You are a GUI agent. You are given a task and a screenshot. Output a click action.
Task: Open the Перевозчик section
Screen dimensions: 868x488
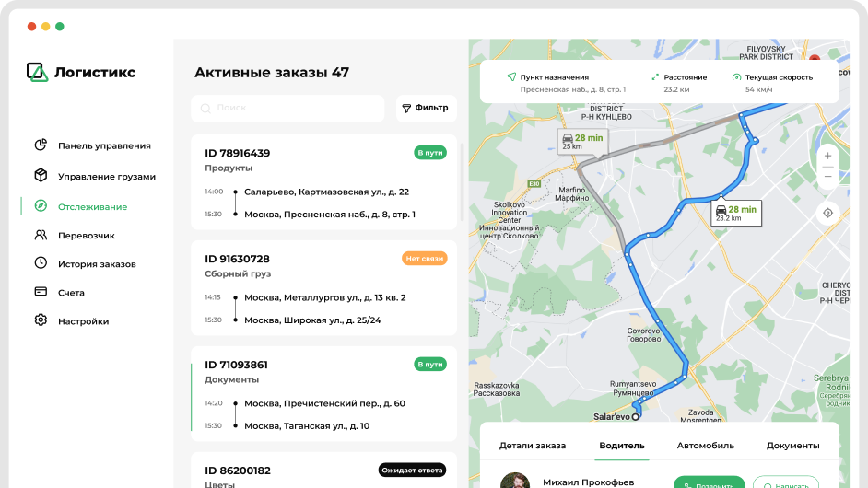pos(87,235)
